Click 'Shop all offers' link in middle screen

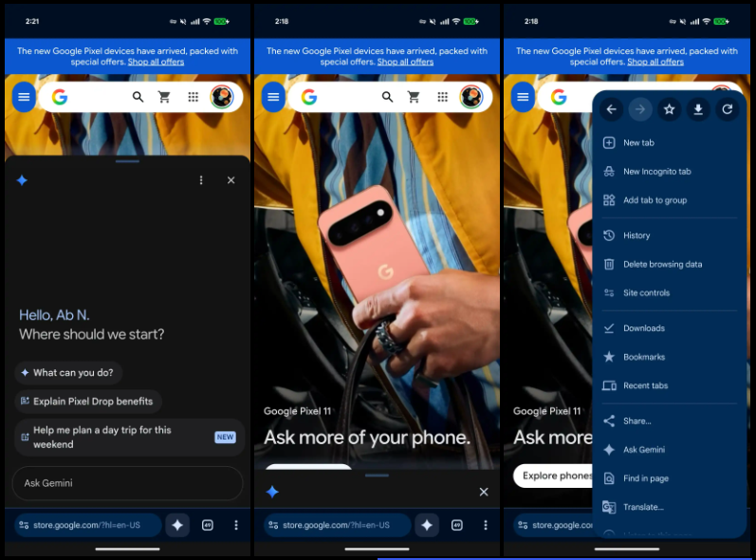click(405, 62)
